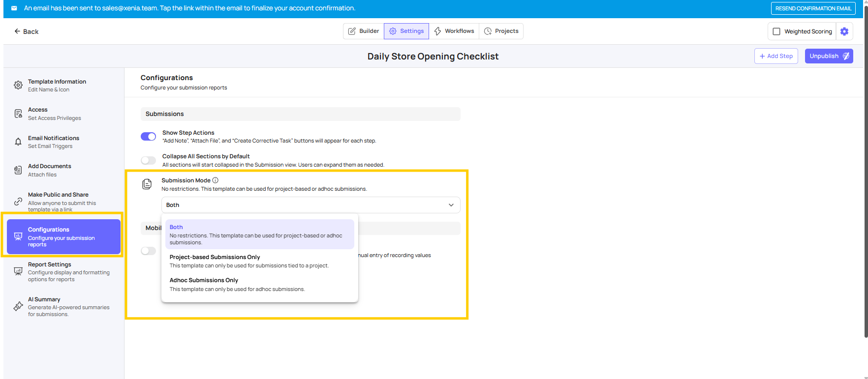Click the Email Notifications bell icon

[x=18, y=142]
